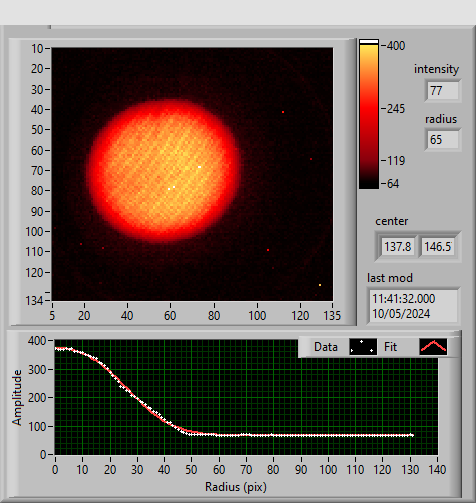476x503 pixels.
Task: Click the 245 marker on color ramp
Action: tap(396, 109)
